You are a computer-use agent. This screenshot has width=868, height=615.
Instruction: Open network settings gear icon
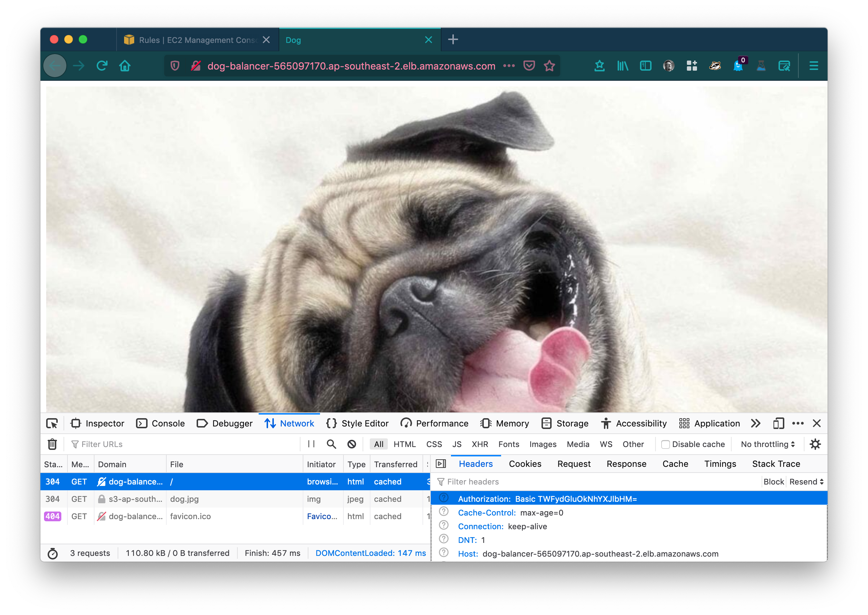[815, 444]
